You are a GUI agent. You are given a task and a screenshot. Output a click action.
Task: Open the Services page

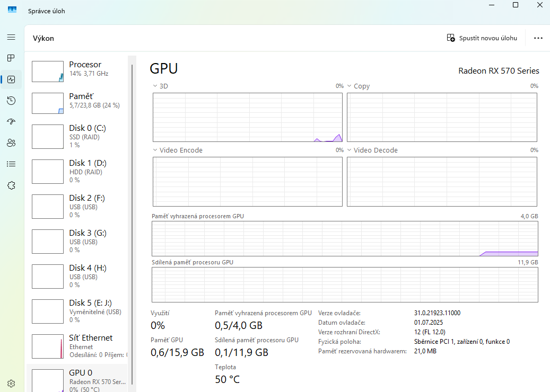coord(11,185)
